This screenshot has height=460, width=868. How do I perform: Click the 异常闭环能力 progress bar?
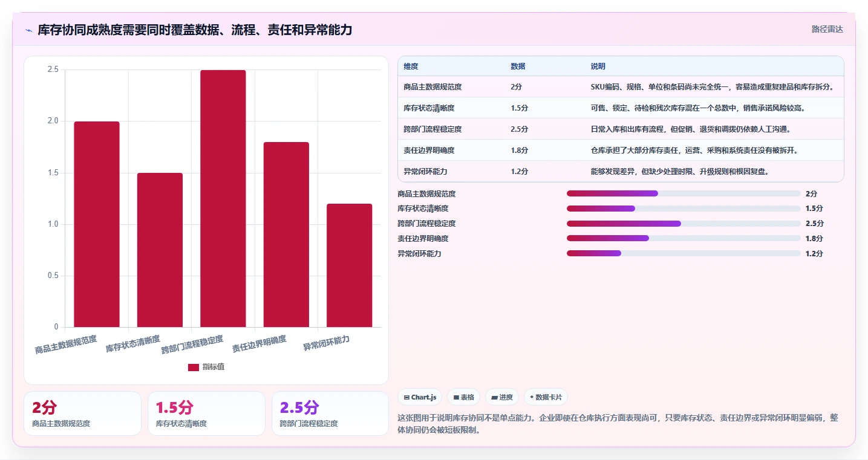tap(684, 253)
